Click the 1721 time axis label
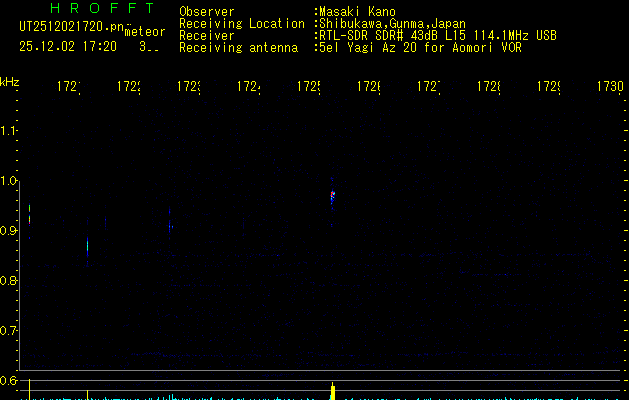Screen dimensions: 629x400 point(69,86)
